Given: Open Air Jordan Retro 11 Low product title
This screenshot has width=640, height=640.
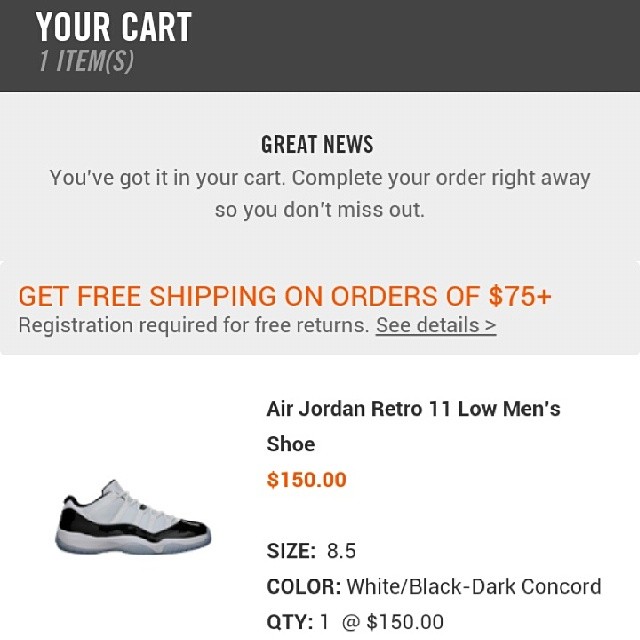Looking at the screenshot, I should (x=413, y=409).
